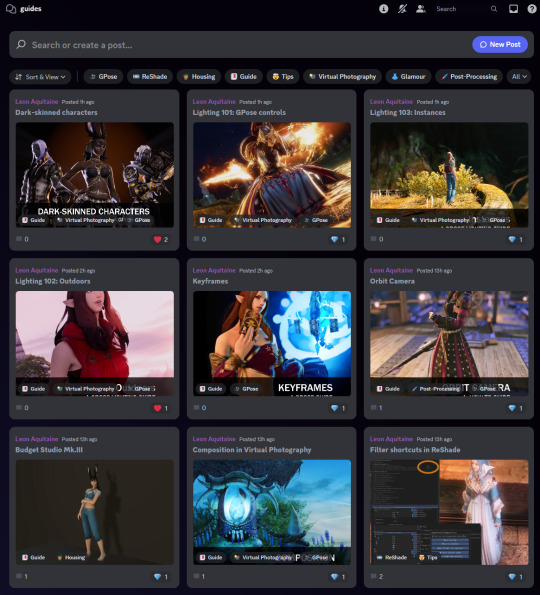The image size is (540, 595).
Task: Open Budget Studio Mk.III post title
Action: (x=49, y=450)
